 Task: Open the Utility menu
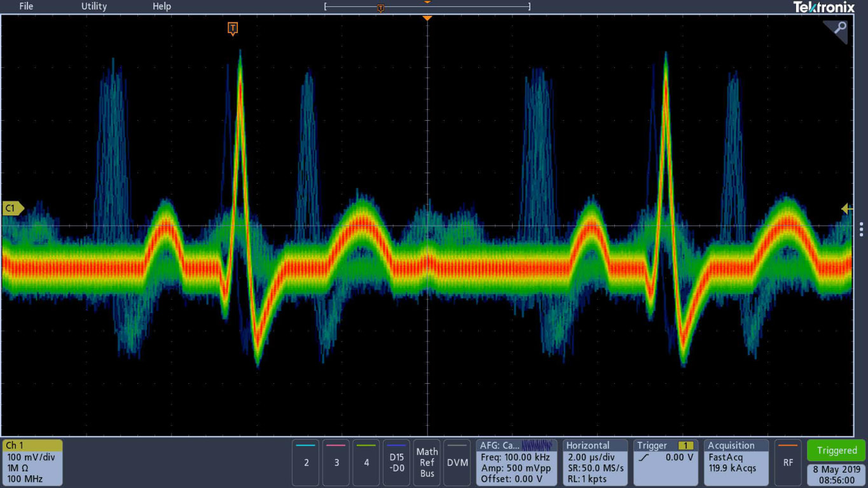pyautogui.click(x=94, y=6)
